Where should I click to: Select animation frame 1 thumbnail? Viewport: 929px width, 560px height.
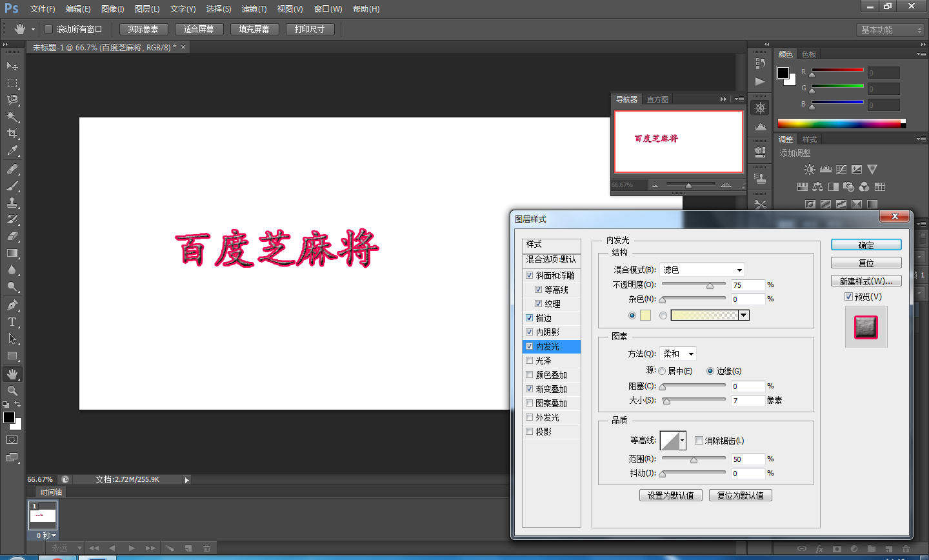(x=43, y=516)
